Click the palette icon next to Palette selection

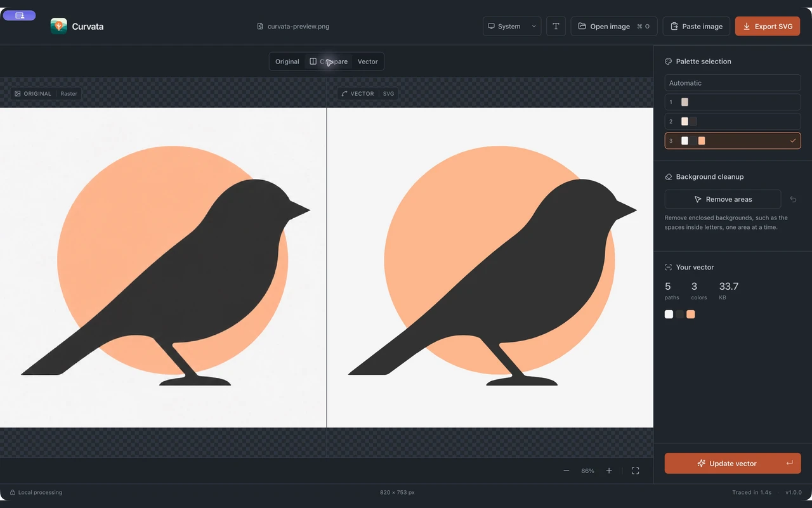(668, 62)
